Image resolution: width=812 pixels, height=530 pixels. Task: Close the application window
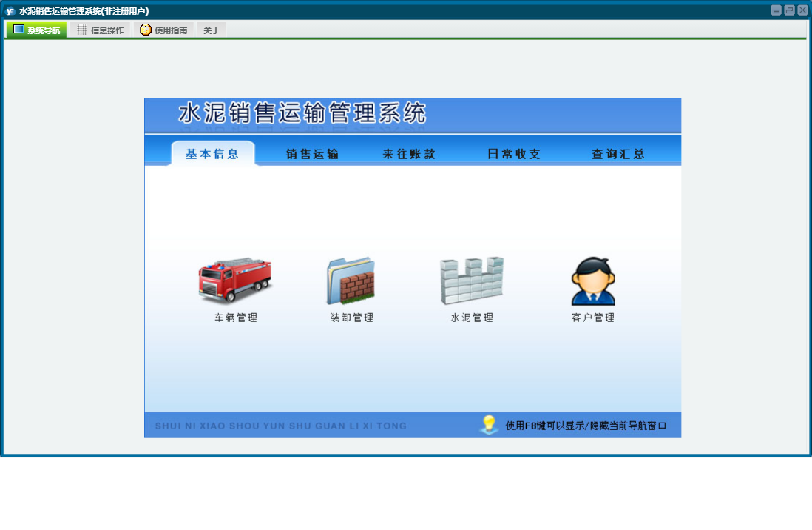click(x=802, y=10)
